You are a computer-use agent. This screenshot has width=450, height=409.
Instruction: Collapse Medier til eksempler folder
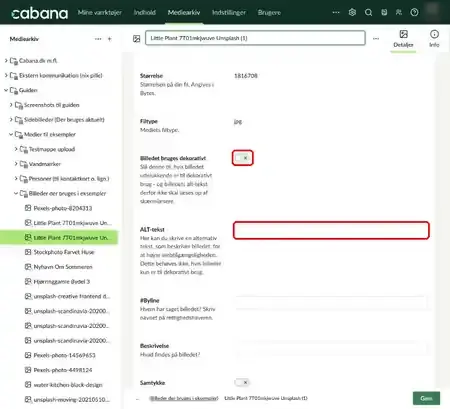pyautogui.click(x=11, y=134)
